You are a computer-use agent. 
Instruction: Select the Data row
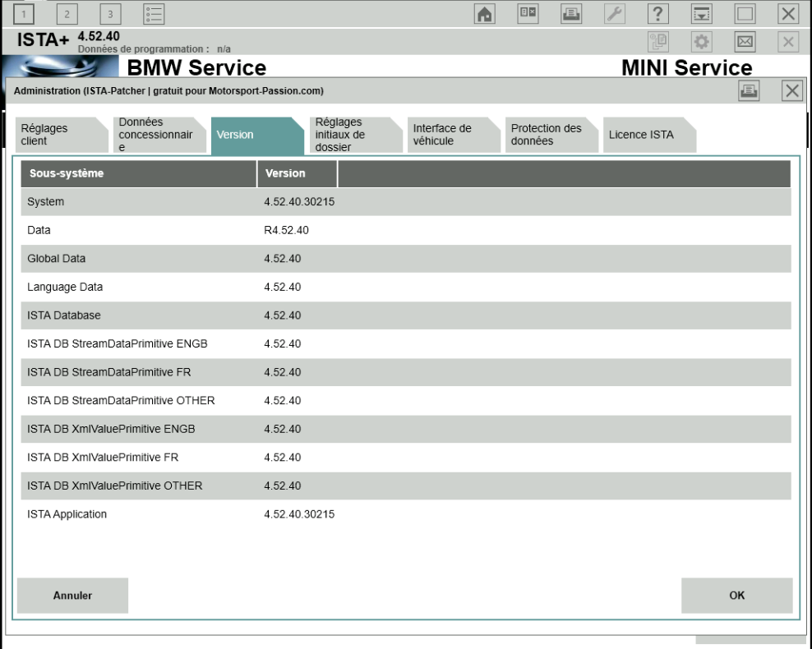[x=406, y=230]
